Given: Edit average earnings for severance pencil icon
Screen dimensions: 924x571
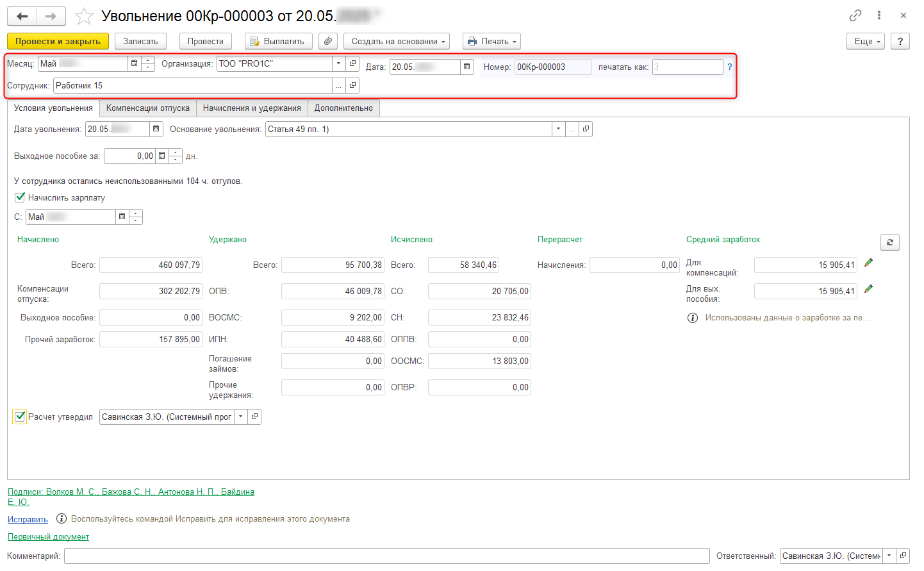Looking at the screenshot, I should point(868,289).
